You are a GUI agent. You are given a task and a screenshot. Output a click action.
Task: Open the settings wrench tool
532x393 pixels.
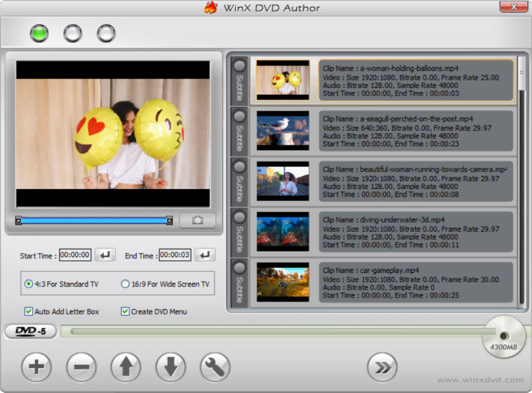[x=215, y=367]
